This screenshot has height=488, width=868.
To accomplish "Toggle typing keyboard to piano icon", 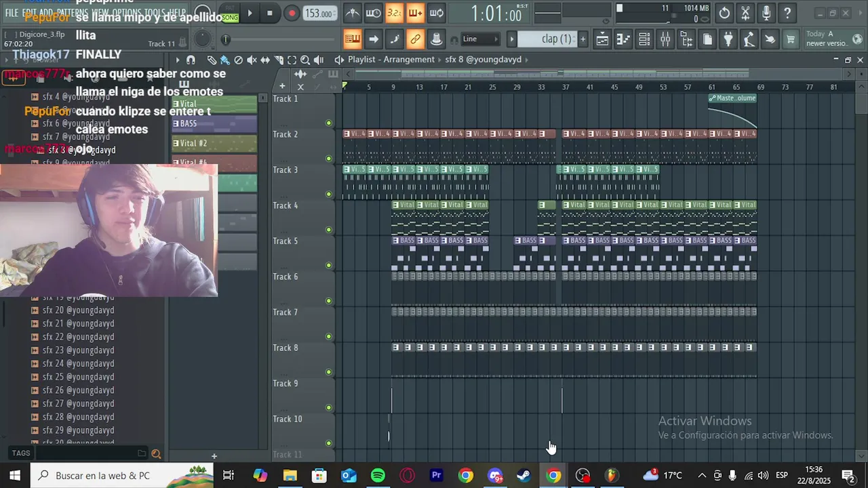I will pos(353,39).
